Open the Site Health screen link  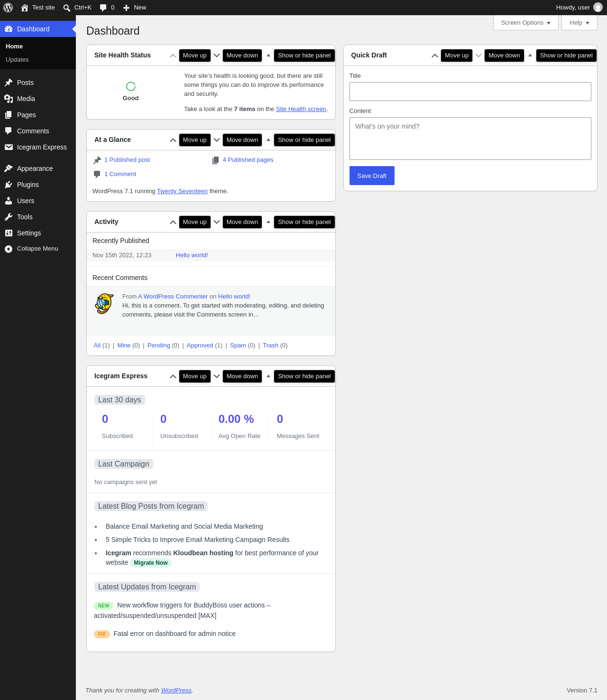coord(301,109)
